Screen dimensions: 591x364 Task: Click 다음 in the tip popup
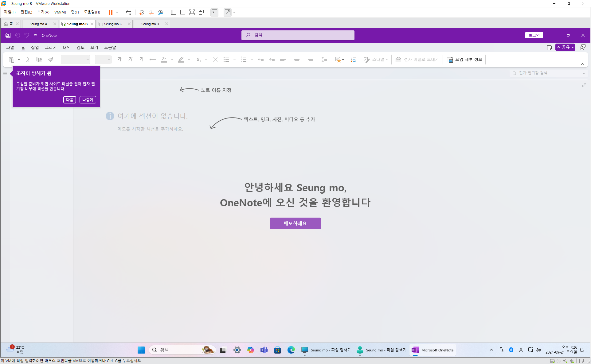(70, 100)
